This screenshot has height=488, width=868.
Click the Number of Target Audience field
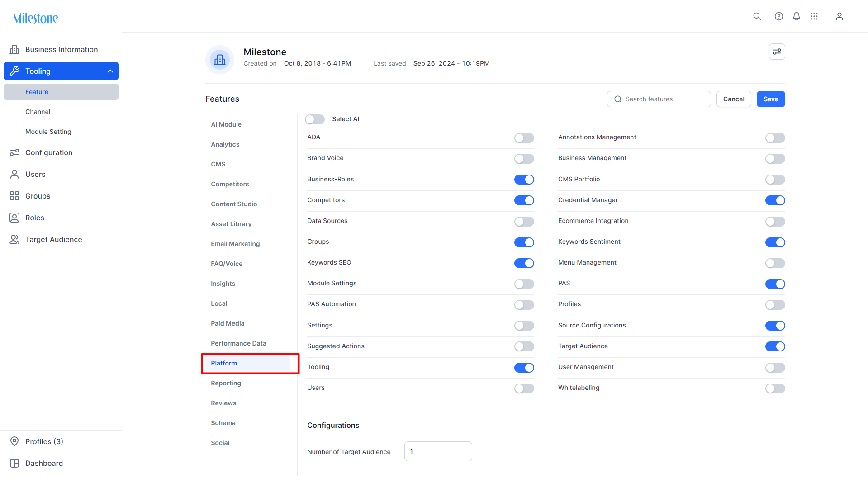438,451
